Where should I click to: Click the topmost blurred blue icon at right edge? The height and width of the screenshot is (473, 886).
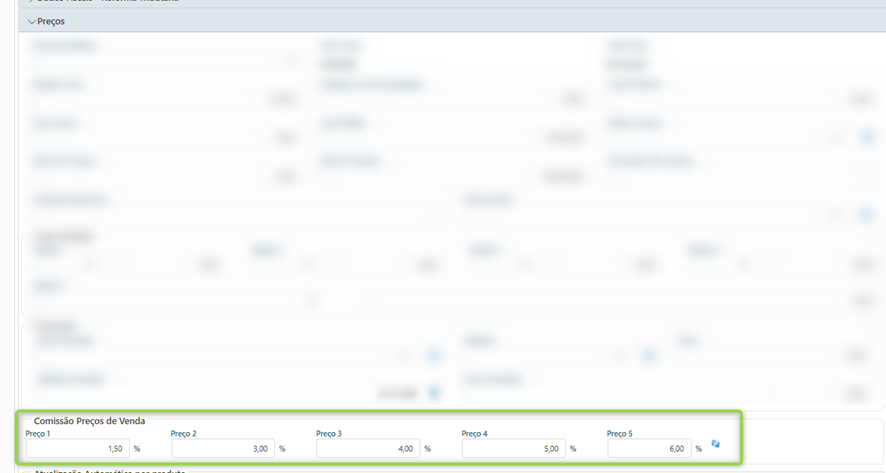867,136
